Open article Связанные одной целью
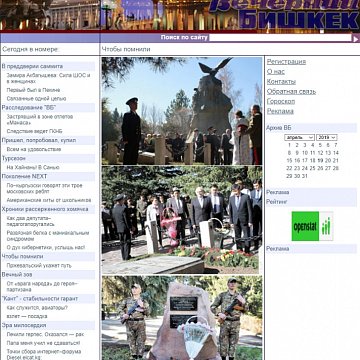 point(36,99)
